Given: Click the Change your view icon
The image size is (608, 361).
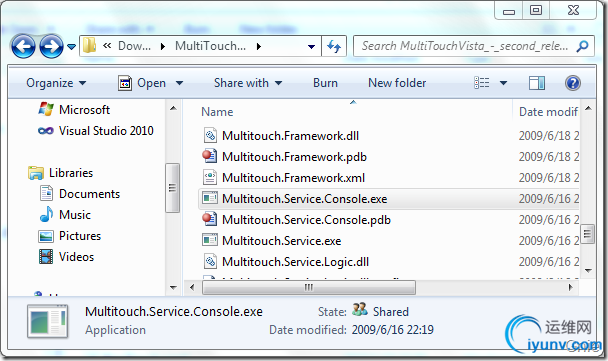Looking at the screenshot, I should click(x=482, y=83).
